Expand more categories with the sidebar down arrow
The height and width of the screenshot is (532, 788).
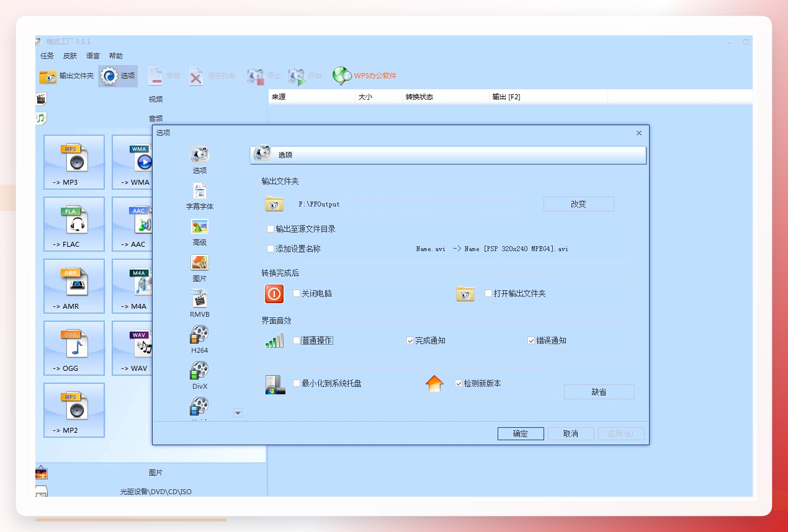(x=238, y=413)
